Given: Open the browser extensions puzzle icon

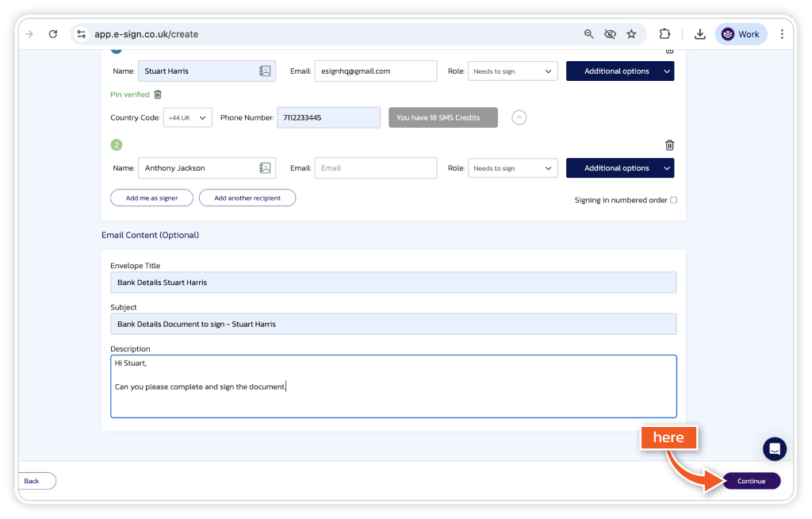Looking at the screenshot, I should [x=665, y=34].
